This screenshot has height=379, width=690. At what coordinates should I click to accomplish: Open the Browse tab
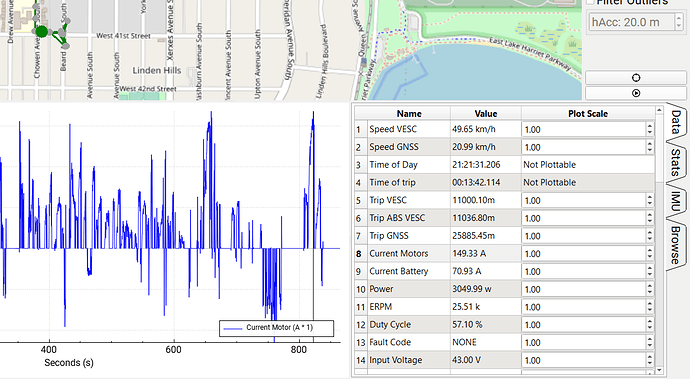click(x=675, y=245)
